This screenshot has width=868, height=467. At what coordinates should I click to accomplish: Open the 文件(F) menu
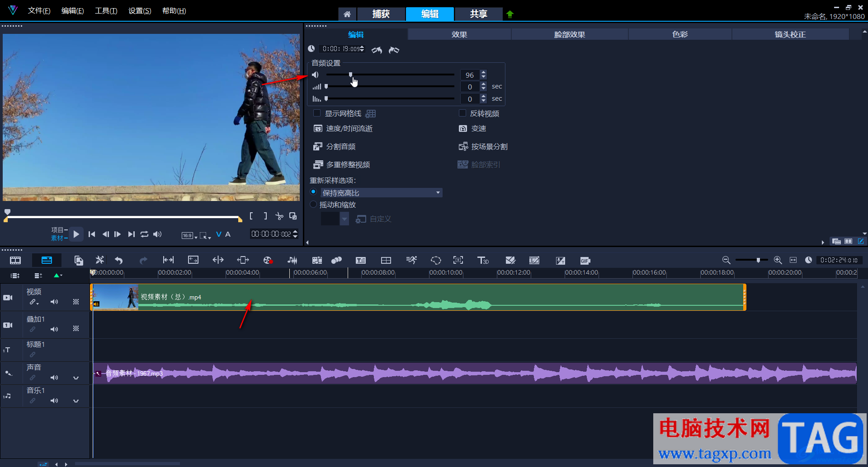[x=39, y=10]
